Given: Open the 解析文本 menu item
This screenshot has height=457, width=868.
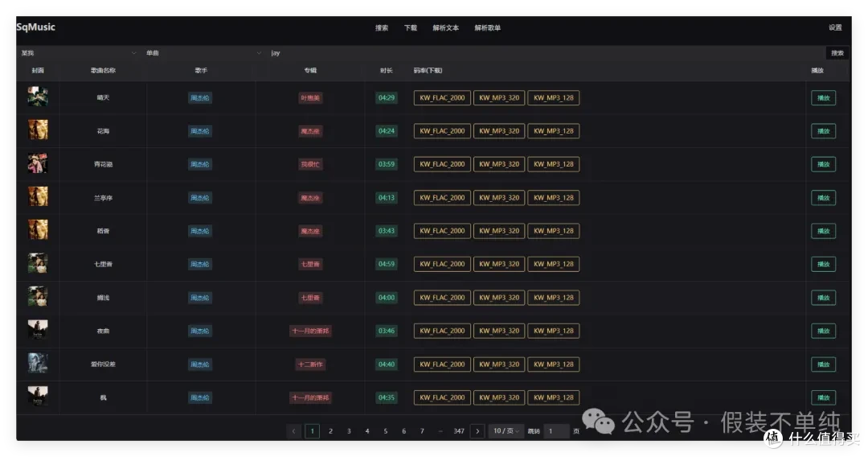Looking at the screenshot, I should pos(445,27).
